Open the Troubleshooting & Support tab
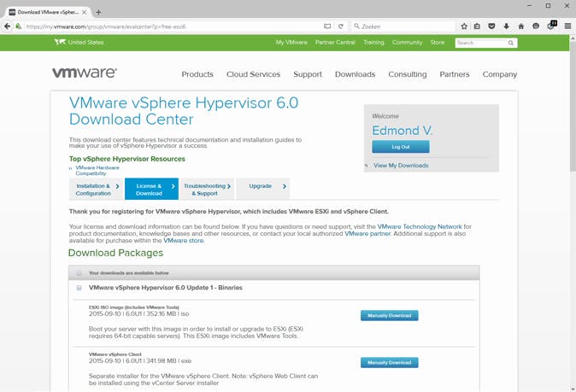 pos(207,189)
